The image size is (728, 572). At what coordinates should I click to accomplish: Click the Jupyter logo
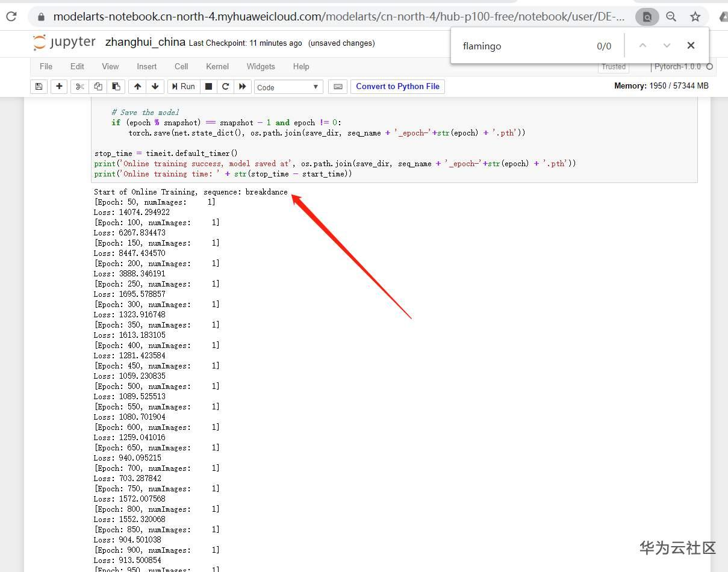coord(64,43)
